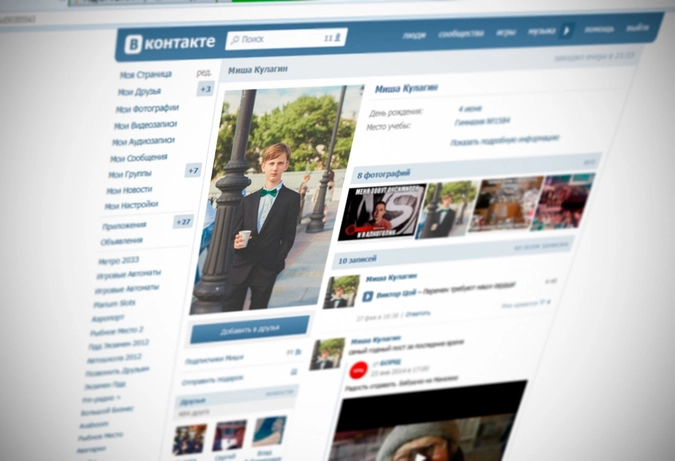Click the Добавить в друзья button
Image resolution: width=675 pixels, height=461 pixels.
coord(250,330)
